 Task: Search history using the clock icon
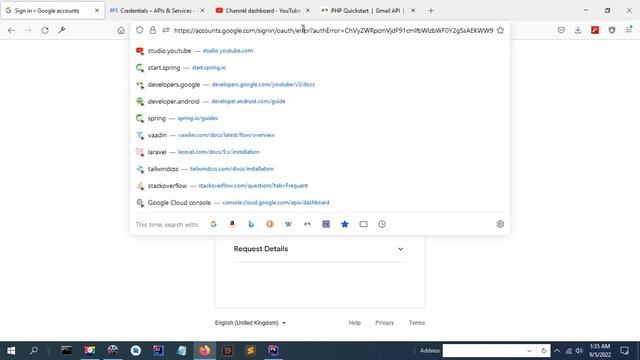[382, 224]
